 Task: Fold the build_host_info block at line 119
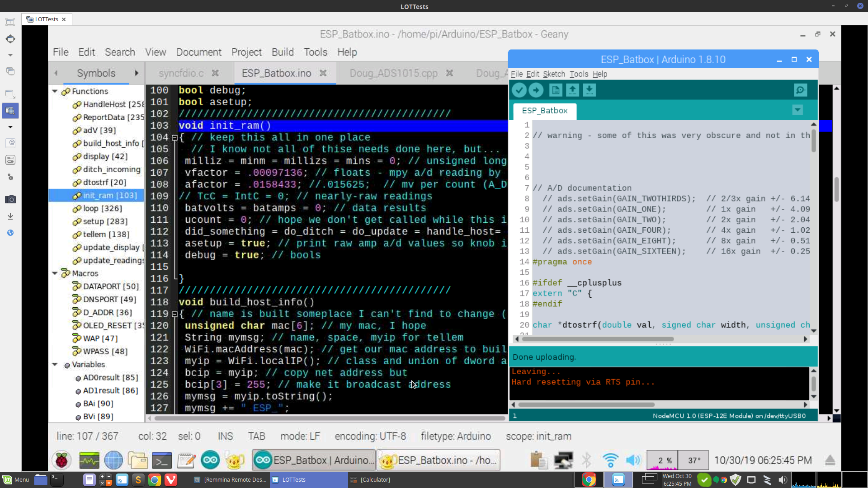pos(174,314)
